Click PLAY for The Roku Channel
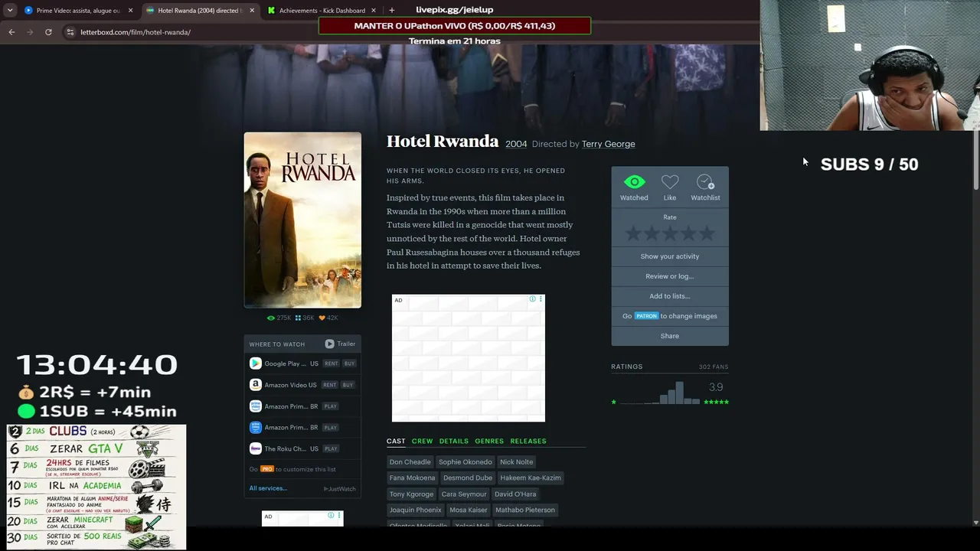The height and width of the screenshot is (551, 980). [x=330, y=449]
